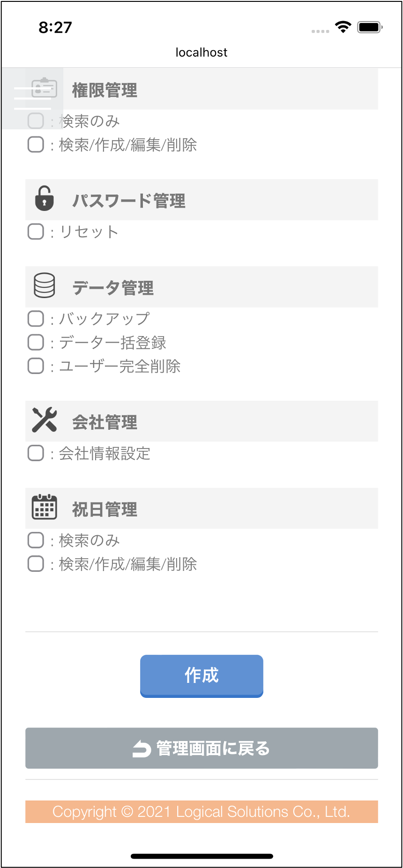Click the 管理画面に戻る button
Viewport: 403px width, 868px height.
pyautogui.click(x=201, y=748)
